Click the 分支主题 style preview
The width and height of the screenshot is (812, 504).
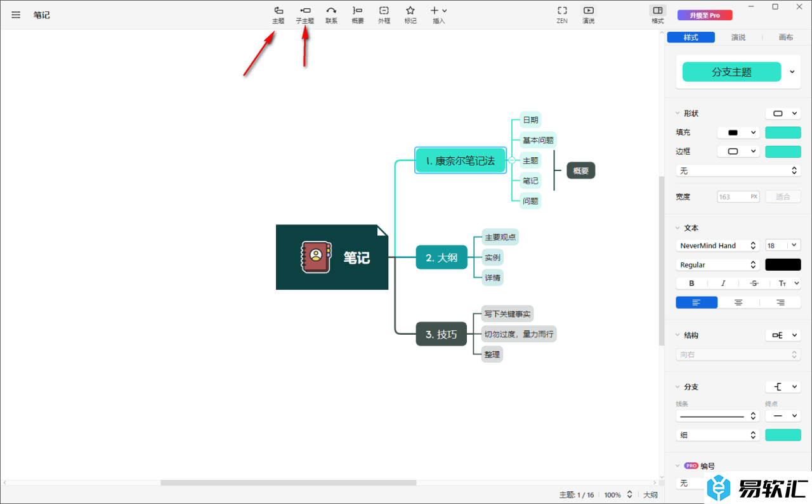click(731, 72)
